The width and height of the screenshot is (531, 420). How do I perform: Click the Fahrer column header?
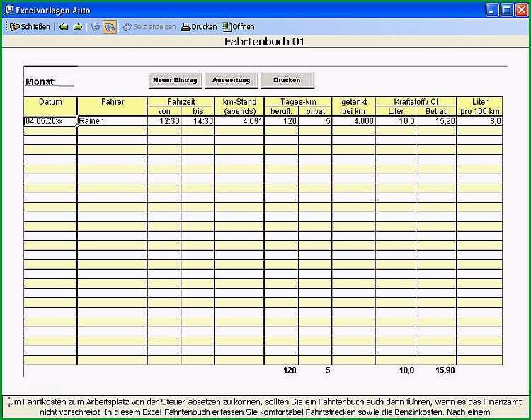[112, 106]
